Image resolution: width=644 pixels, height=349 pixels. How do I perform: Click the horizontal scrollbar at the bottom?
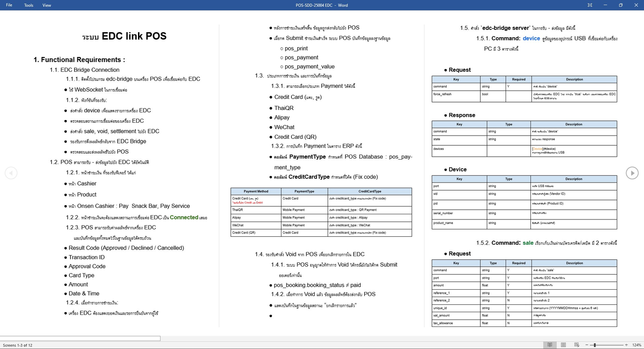click(80, 338)
